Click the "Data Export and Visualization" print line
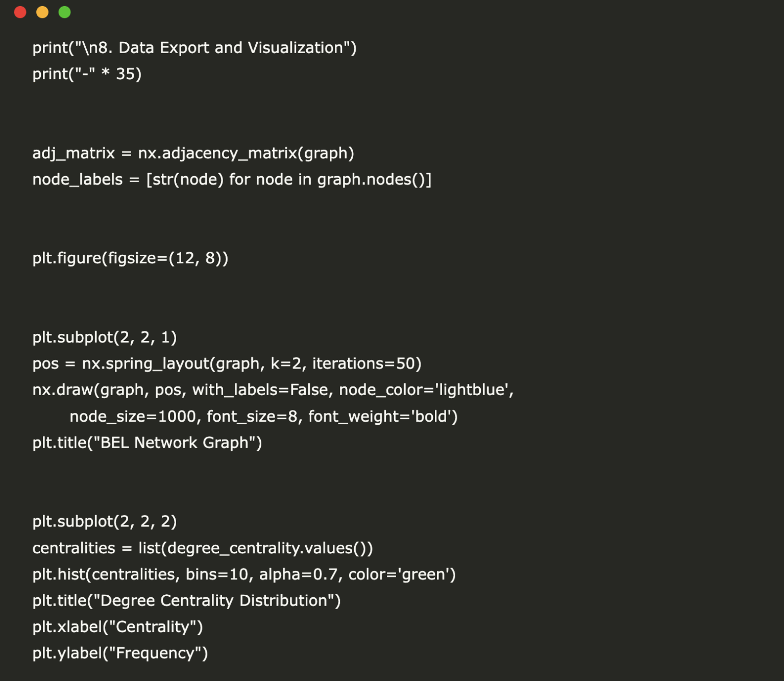The width and height of the screenshot is (784, 681). (194, 48)
